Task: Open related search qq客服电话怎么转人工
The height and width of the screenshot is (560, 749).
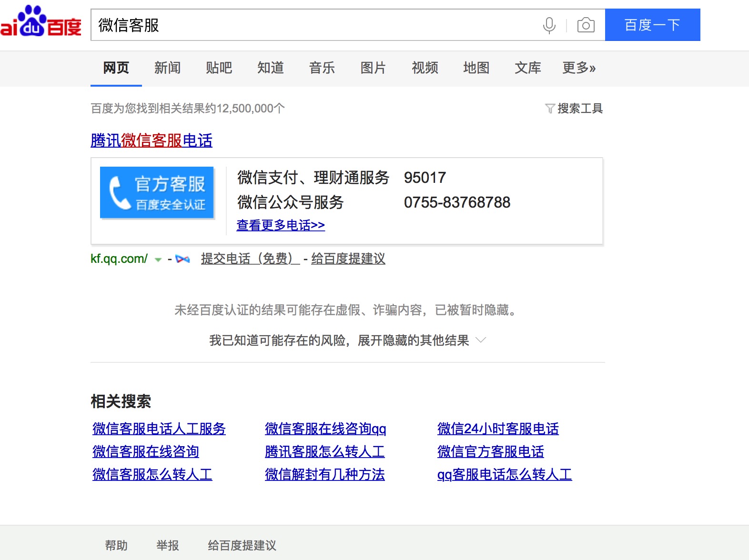Action: (x=505, y=474)
